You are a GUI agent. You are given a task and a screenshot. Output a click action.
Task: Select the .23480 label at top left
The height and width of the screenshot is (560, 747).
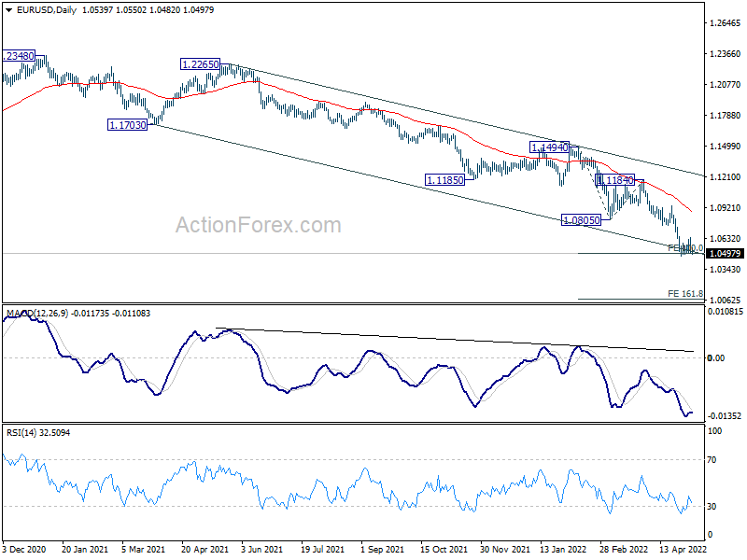click(19, 56)
